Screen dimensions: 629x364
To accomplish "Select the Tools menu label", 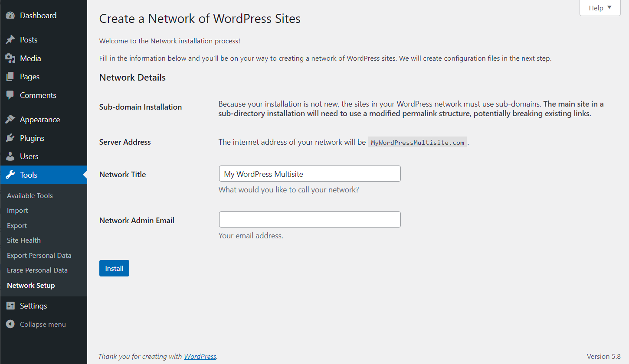I will (x=29, y=175).
